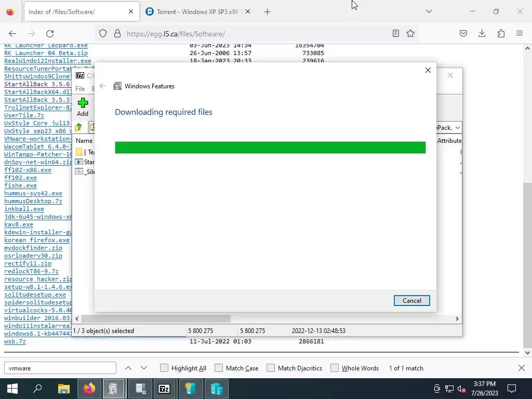
Task: Enable Highlight All checkbox
Action: pos(164,368)
